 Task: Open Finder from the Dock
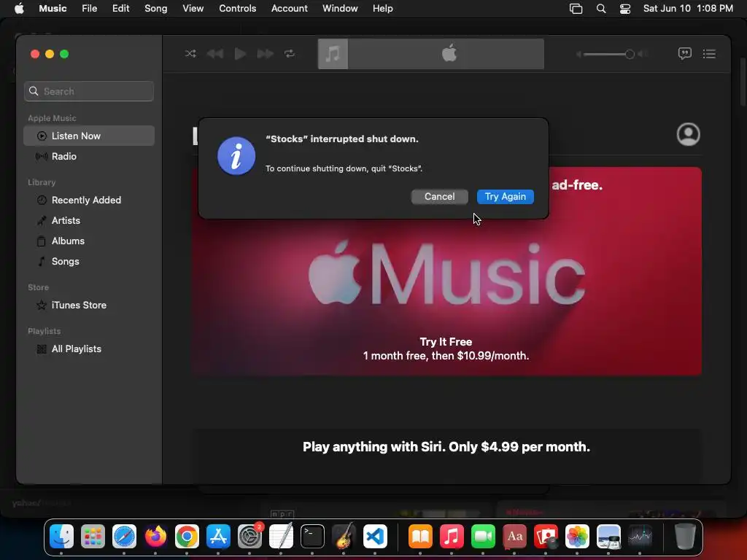tap(61, 537)
